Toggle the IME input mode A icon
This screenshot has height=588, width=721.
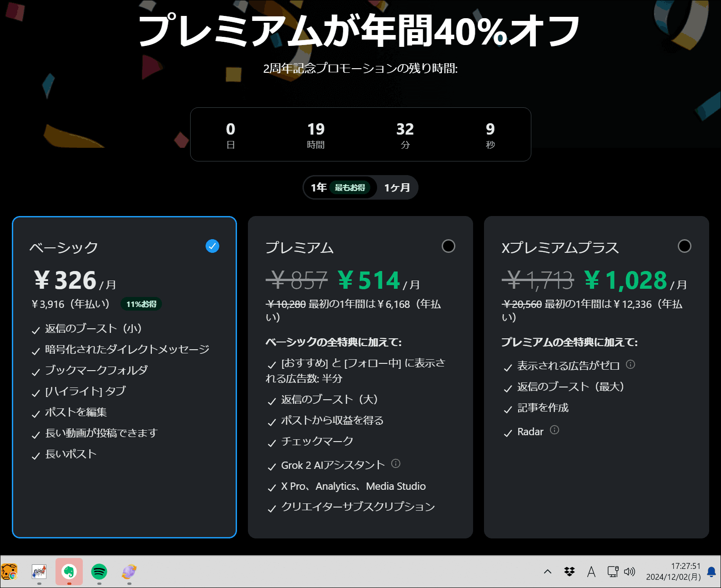coord(591,572)
